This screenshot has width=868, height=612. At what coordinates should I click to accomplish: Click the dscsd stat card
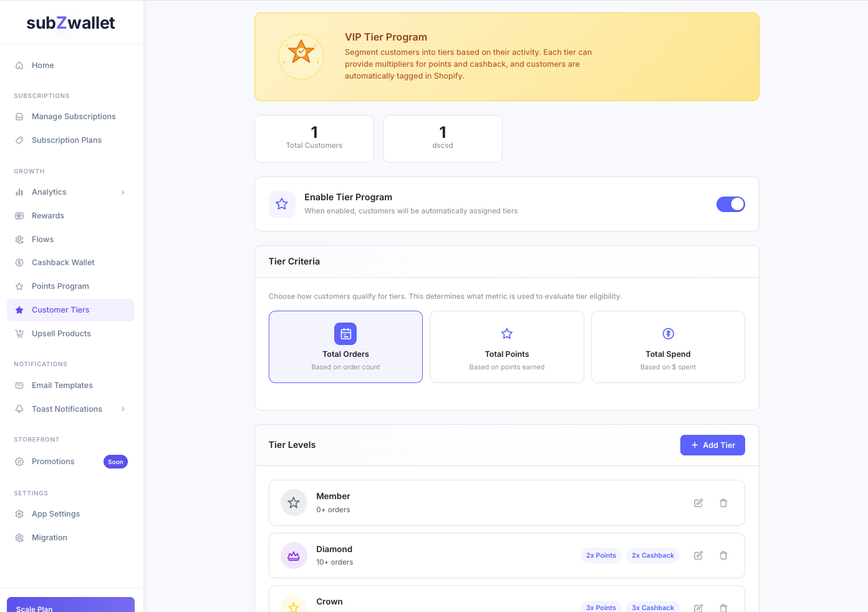click(x=443, y=138)
